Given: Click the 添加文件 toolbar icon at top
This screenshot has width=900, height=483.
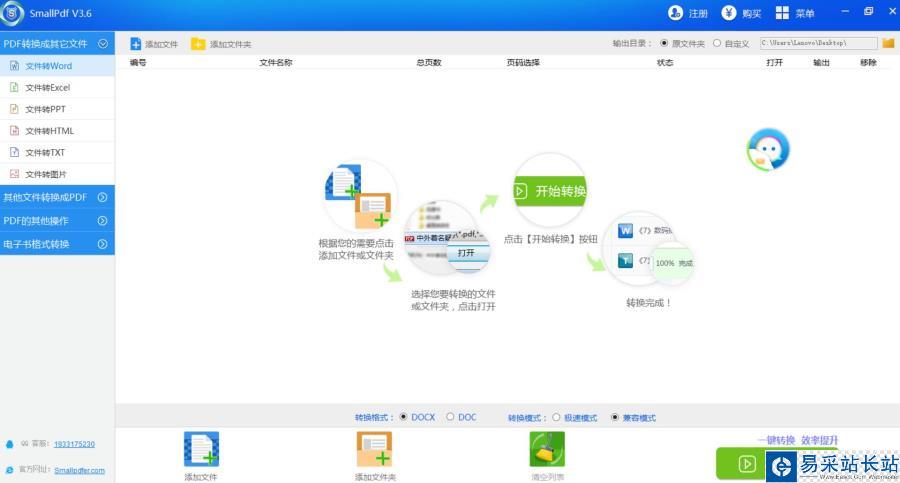Looking at the screenshot, I should [x=135, y=44].
